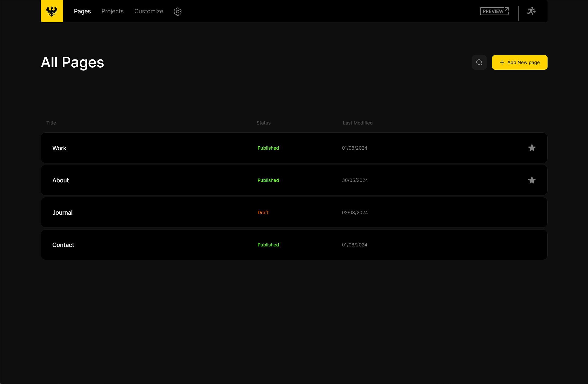Click the yellow eagle logo
This screenshot has height=384, width=588.
(x=52, y=11)
